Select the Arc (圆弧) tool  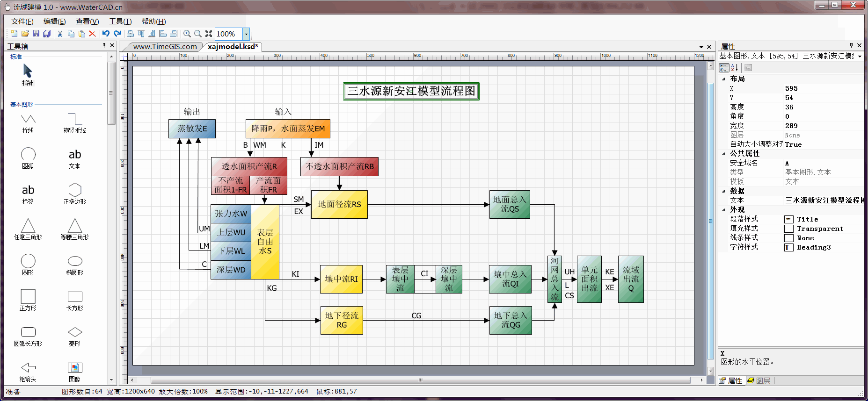click(28, 158)
